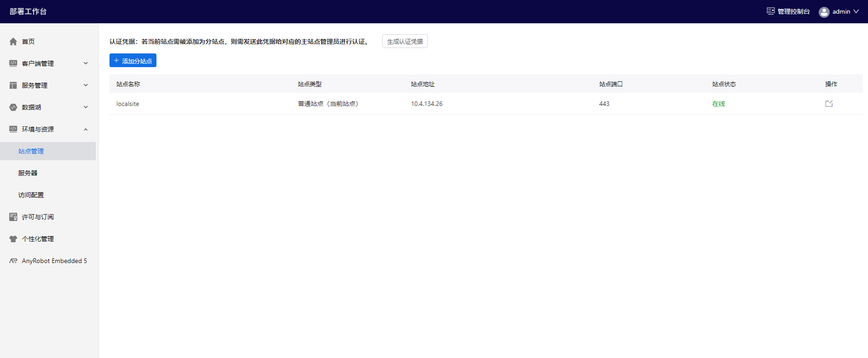
Task: Select 站点管理 in the sidebar
Action: [48, 151]
